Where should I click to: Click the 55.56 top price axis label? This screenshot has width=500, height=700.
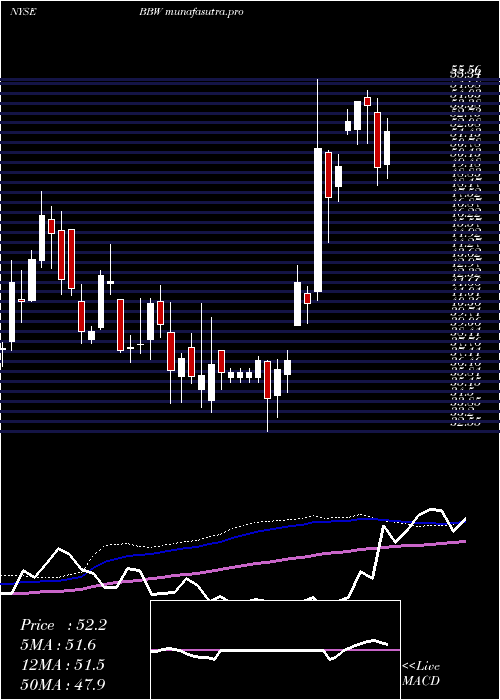point(465,69)
